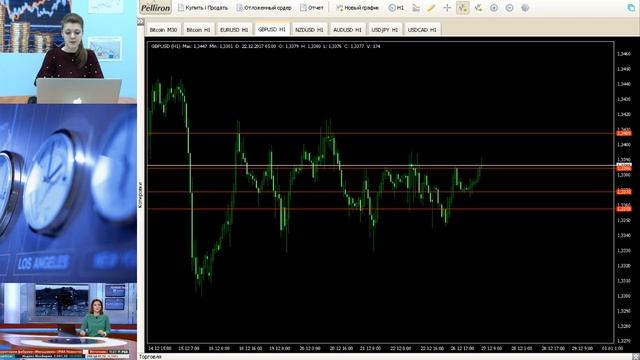Select the GBPUSD H1 tab
The image size is (640, 360).
click(272, 29)
